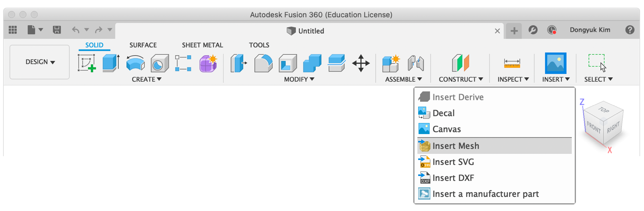This screenshot has height=211, width=644.
Task: Close the Untitled document tab
Action: tap(497, 31)
